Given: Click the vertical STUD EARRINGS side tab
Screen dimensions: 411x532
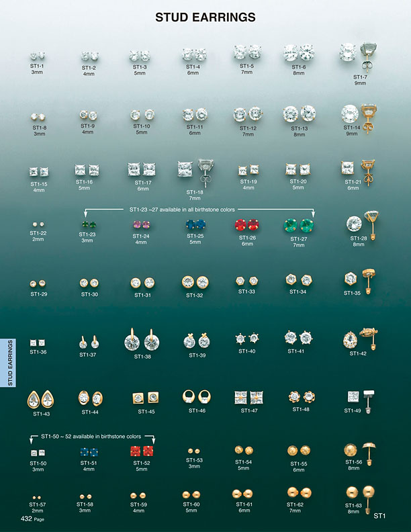Looking at the screenshot, I should tap(11, 362).
